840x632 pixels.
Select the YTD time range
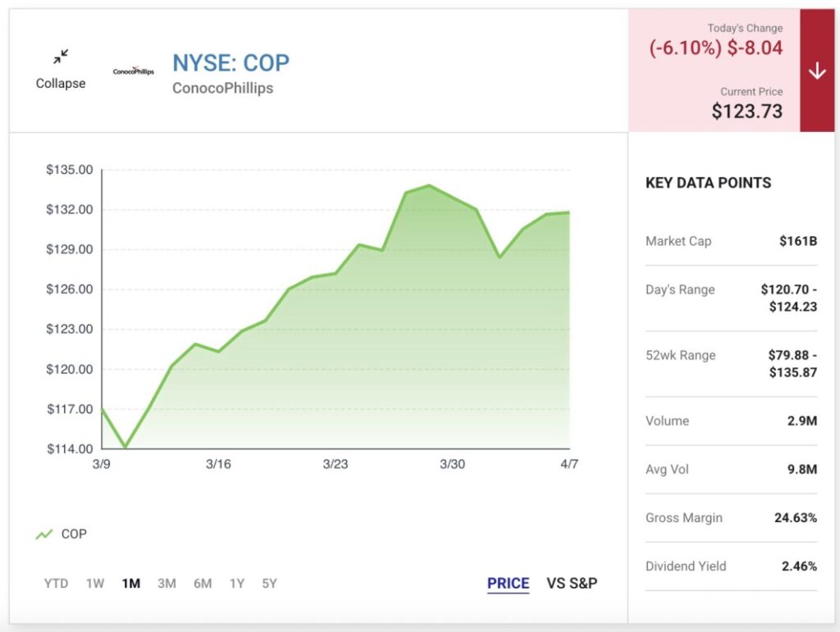[x=56, y=584]
